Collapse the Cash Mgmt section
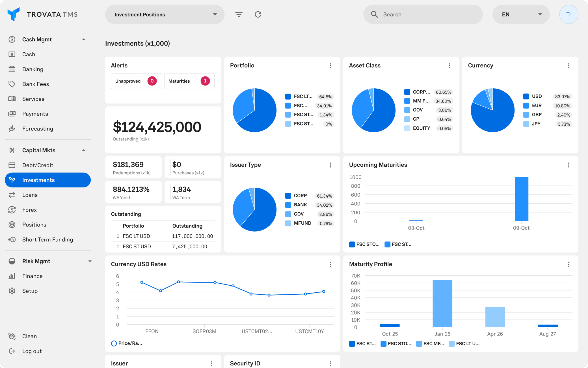Viewport: 588px width, 368px height. click(x=84, y=40)
